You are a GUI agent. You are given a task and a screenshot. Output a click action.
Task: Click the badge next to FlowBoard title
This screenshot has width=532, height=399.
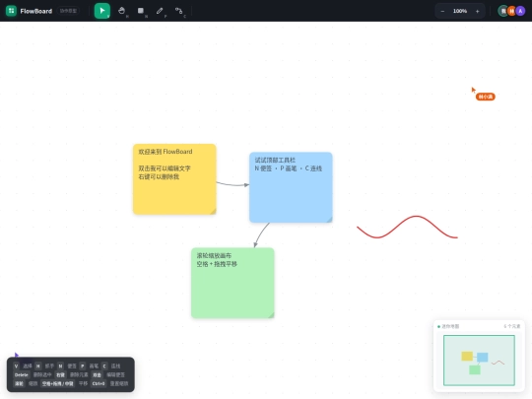(68, 11)
